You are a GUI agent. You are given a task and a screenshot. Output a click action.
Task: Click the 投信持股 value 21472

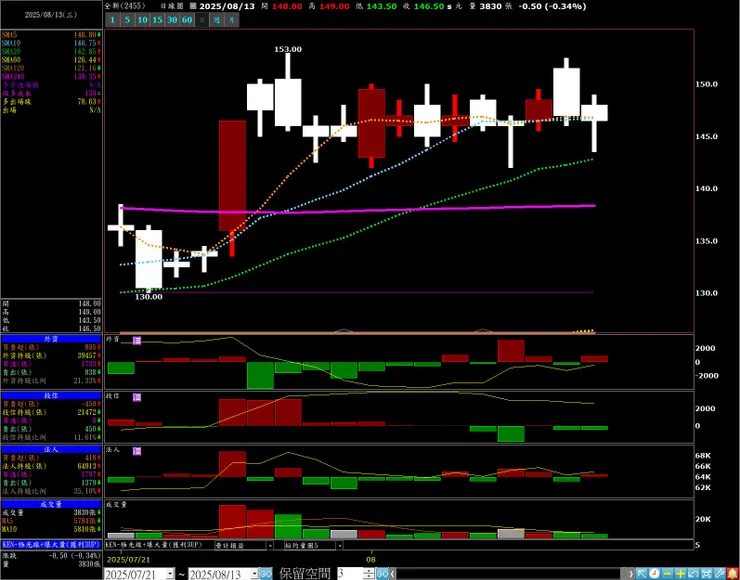[x=87, y=412]
